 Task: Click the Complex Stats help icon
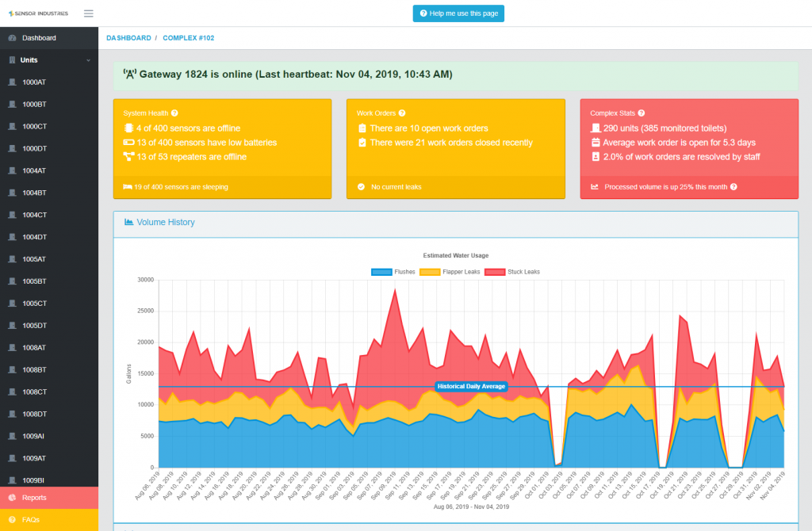(642, 113)
